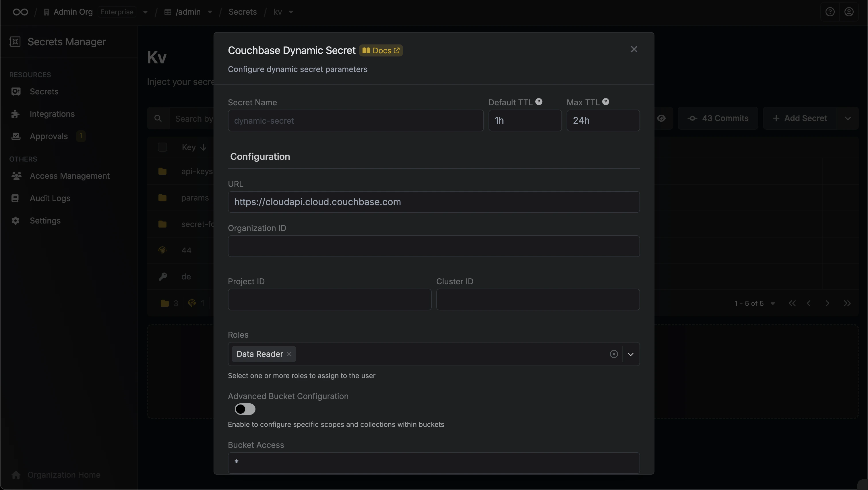Expand the kv environment dropdown arrow
Image resolution: width=868 pixels, height=490 pixels.
(291, 12)
